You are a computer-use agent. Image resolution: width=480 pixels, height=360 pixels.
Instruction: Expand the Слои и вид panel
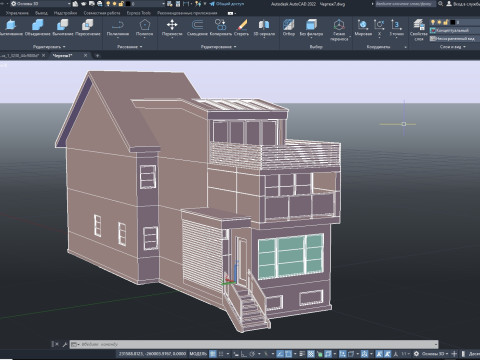(453, 47)
